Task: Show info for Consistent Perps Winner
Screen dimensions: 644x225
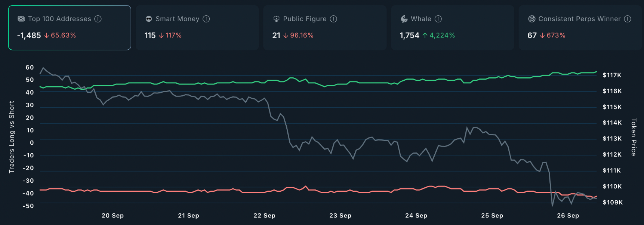Action: [x=628, y=19]
